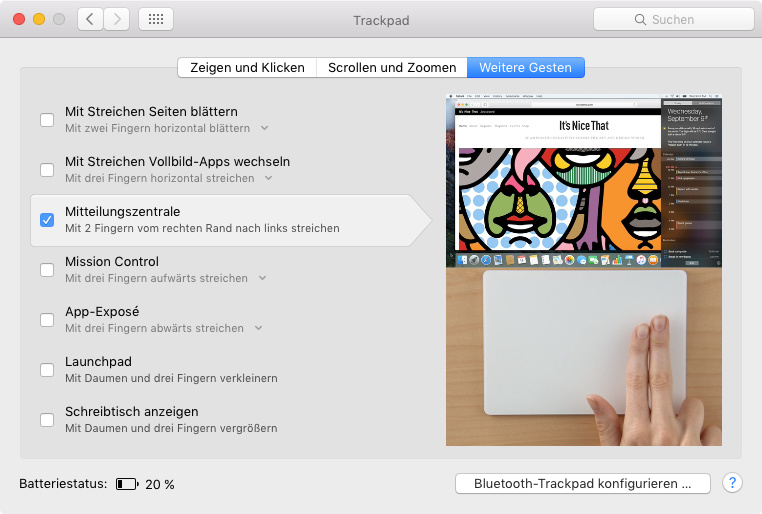Go forward with the right arrow button
This screenshot has width=762, height=514.
[117, 19]
